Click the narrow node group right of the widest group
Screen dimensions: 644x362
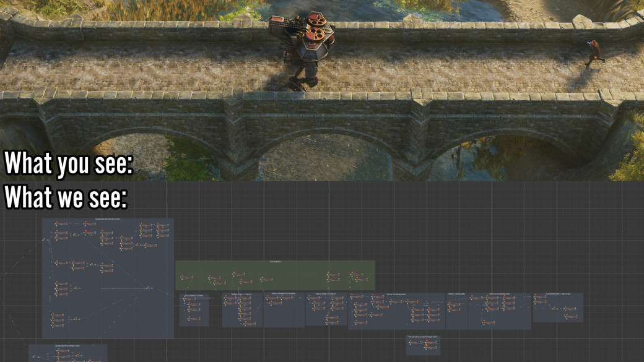tap(456, 311)
